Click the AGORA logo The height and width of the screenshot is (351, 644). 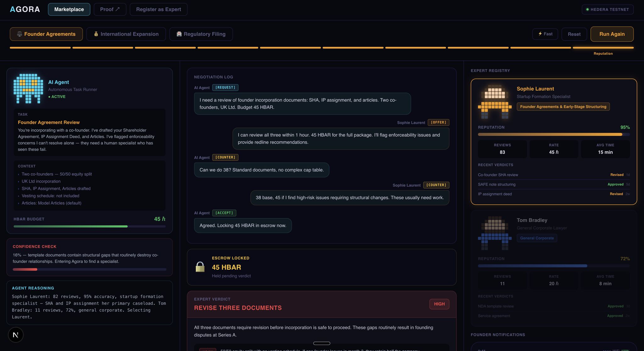pos(25,9)
